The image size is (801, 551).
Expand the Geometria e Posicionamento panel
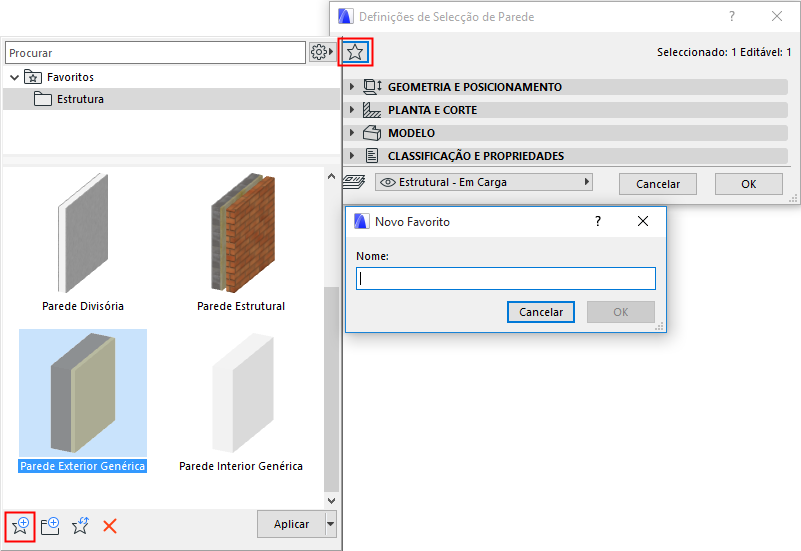coord(351,87)
